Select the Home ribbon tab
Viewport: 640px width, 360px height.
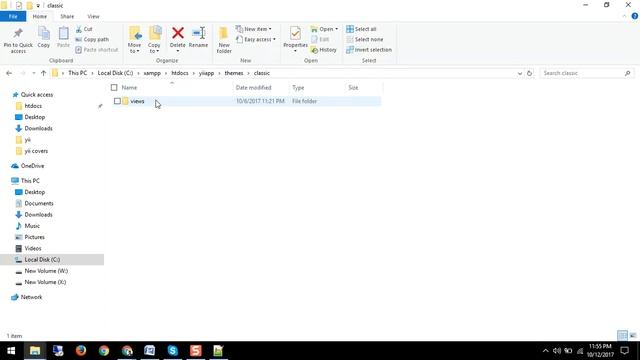pos(40,16)
